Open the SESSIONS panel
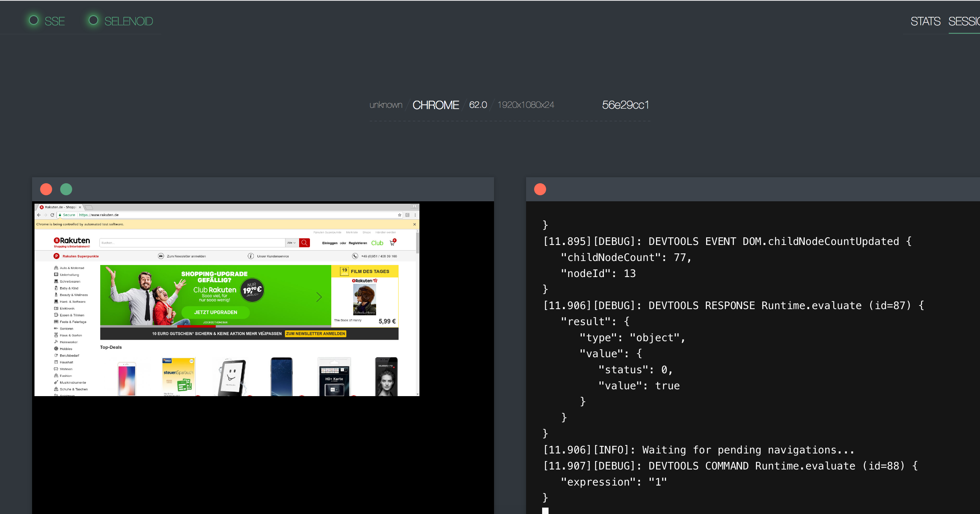Image resolution: width=980 pixels, height=514 pixels. coord(968,21)
